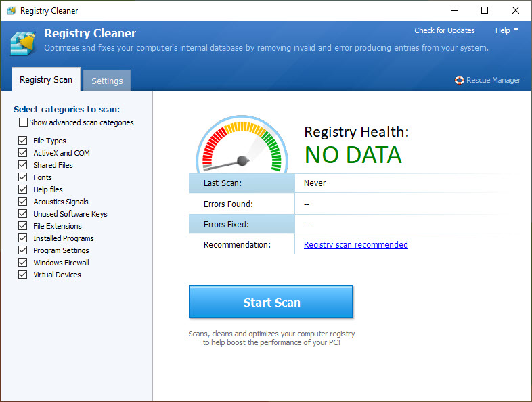Uncheck the Installed Programs category
This screenshot has height=402, width=532.
23,238
